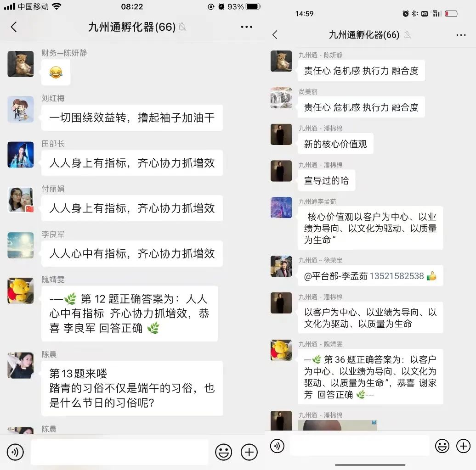Tap the 第13题来喽 question message
This screenshot has width=476, height=470.
coord(132,388)
